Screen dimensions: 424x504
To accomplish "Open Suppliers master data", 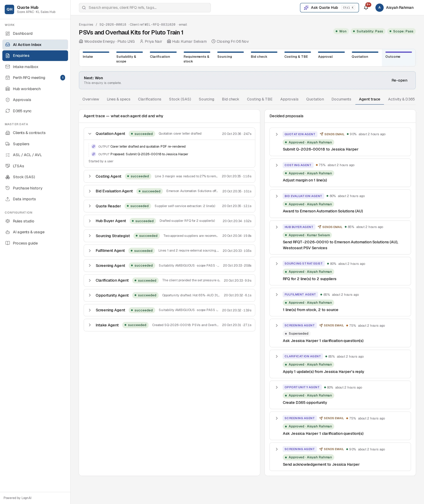I will click(x=35, y=144).
